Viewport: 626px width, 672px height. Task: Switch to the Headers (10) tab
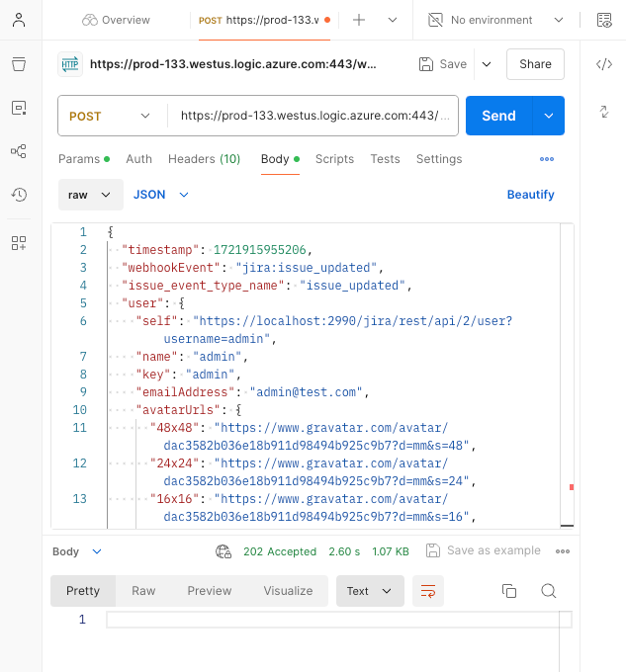coord(204,159)
